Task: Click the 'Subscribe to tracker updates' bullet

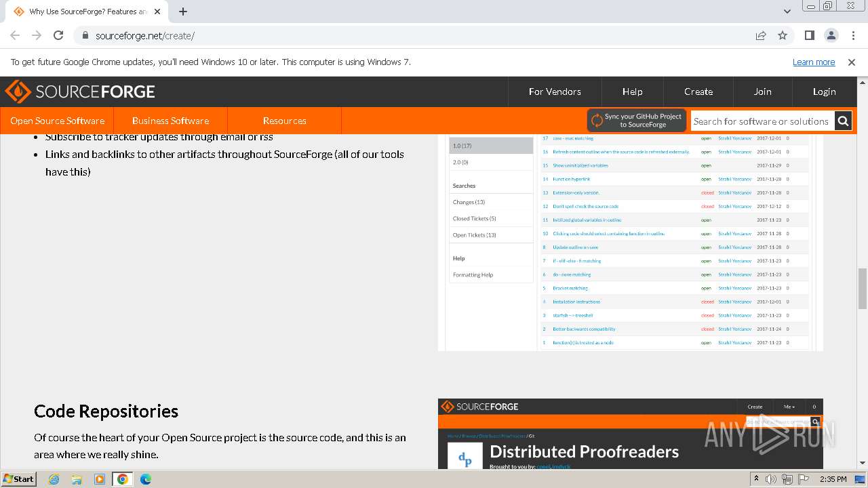Action: [x=159, y=137]
